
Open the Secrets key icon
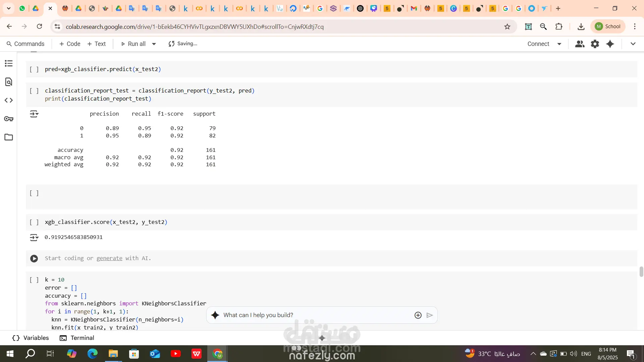click(x=9, y=119)
